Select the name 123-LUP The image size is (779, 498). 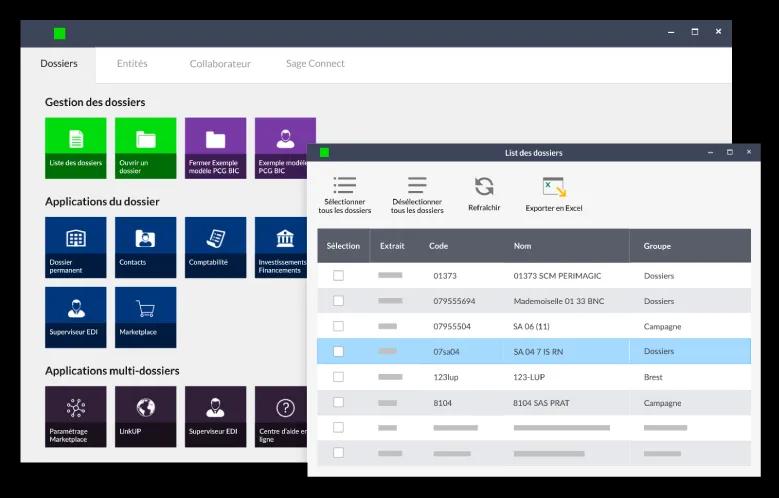[529, 377]
